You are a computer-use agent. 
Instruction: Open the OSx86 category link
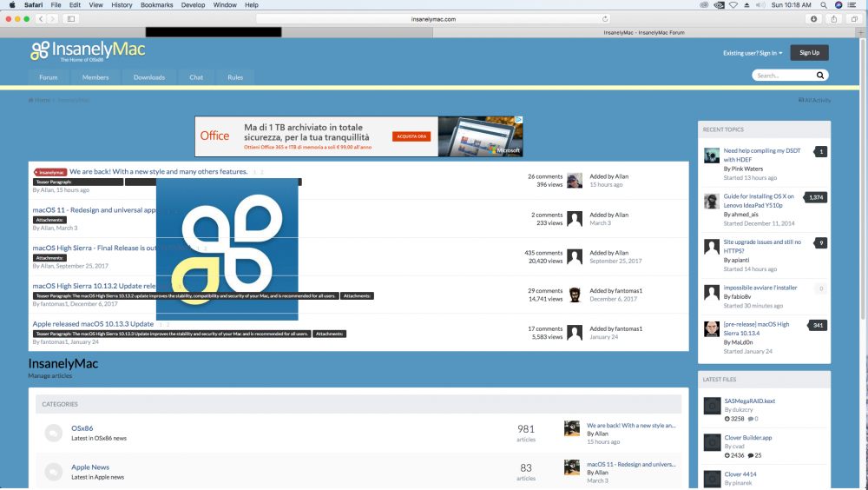[82, 428]
